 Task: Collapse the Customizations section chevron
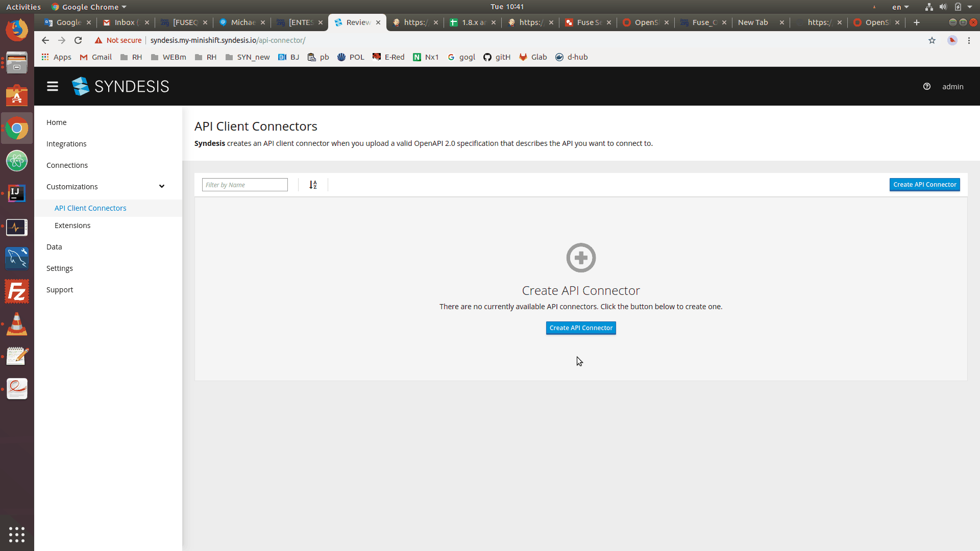click(x=162, y=186)
